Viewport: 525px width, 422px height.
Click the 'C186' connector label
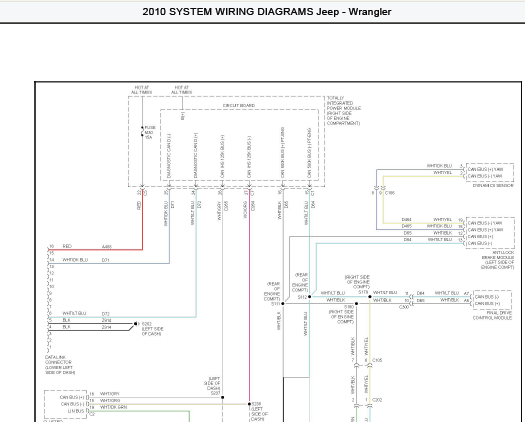tap(390, 193)
